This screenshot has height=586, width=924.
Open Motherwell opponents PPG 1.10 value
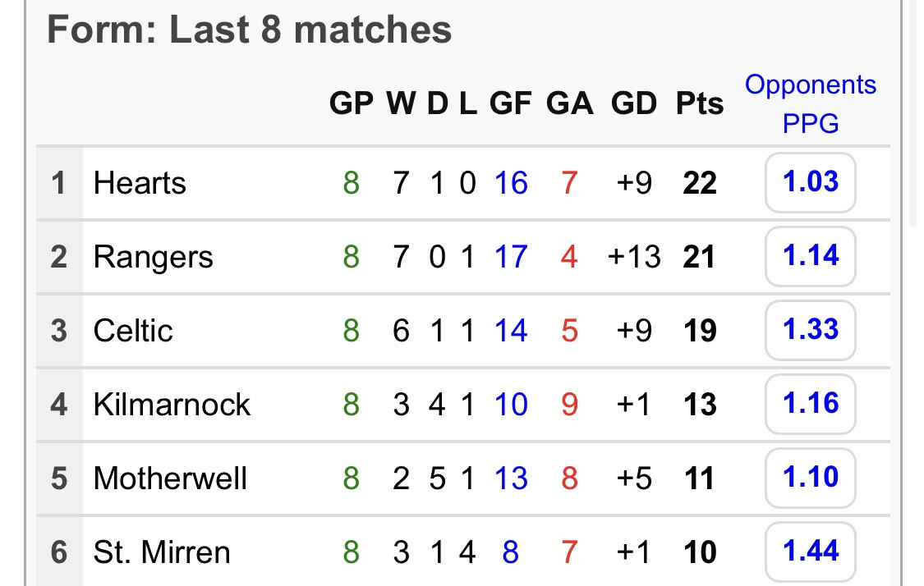tap(810, 478)
